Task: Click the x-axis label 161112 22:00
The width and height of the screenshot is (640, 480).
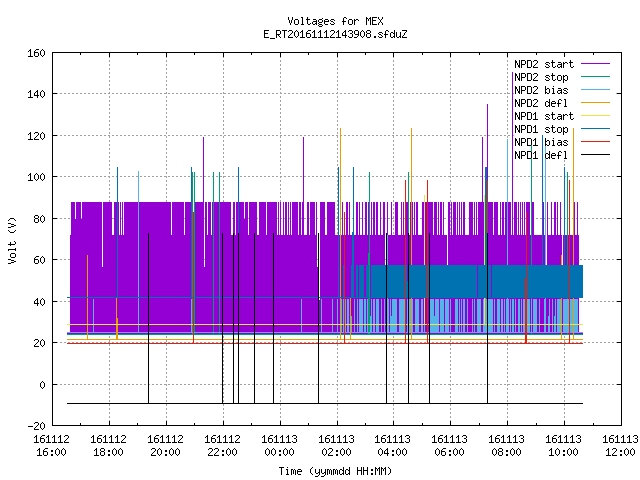Action: 222,446
